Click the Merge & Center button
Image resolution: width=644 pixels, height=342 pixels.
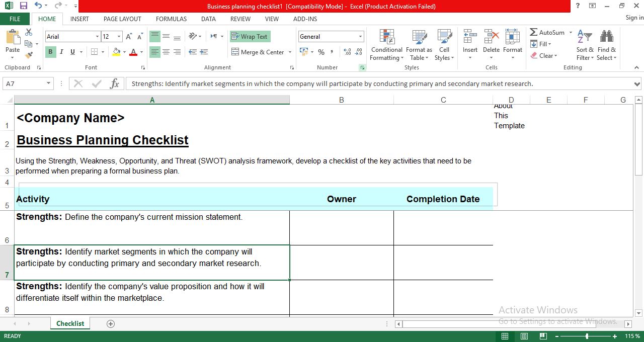[258, 52]
